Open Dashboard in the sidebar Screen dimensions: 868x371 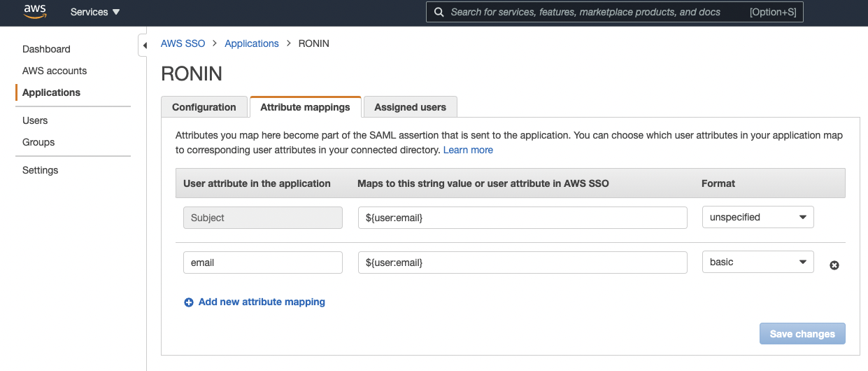[x=46, y=49]
